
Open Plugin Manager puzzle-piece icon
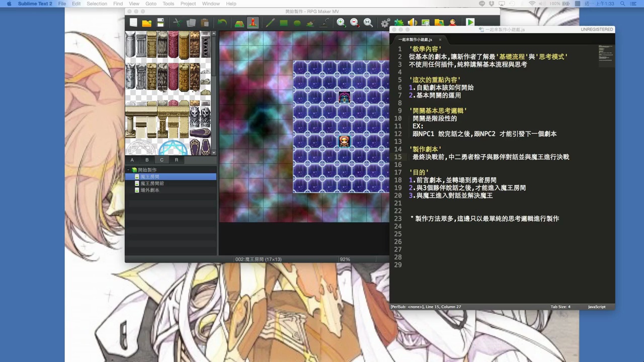(x=398, y=23)
